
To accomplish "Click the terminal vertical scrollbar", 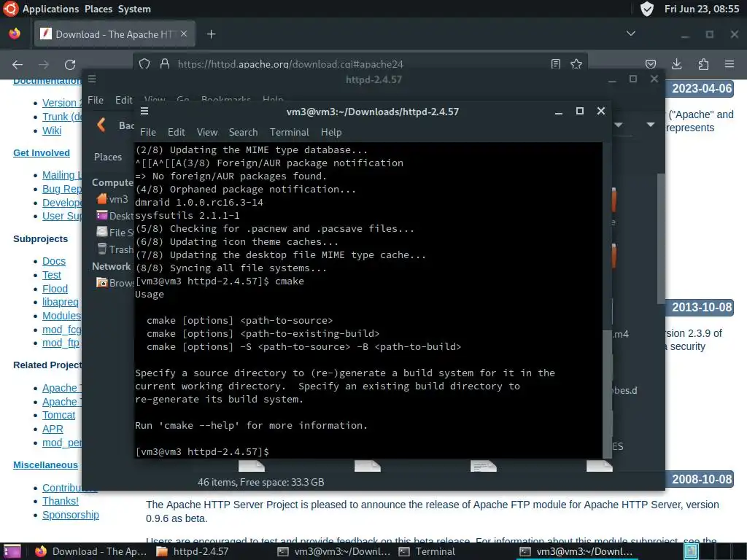I will (x=607, y=393).
